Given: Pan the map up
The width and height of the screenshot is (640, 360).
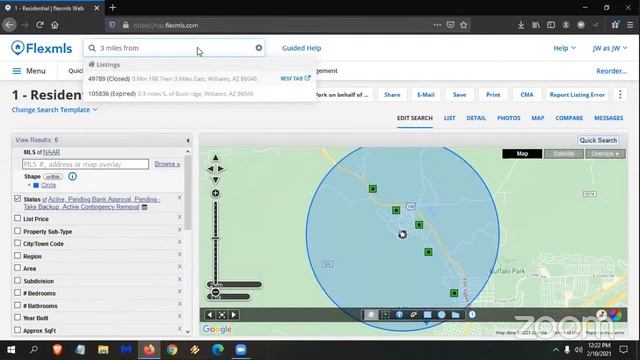Looking at the screenshot, I should 216,158.
